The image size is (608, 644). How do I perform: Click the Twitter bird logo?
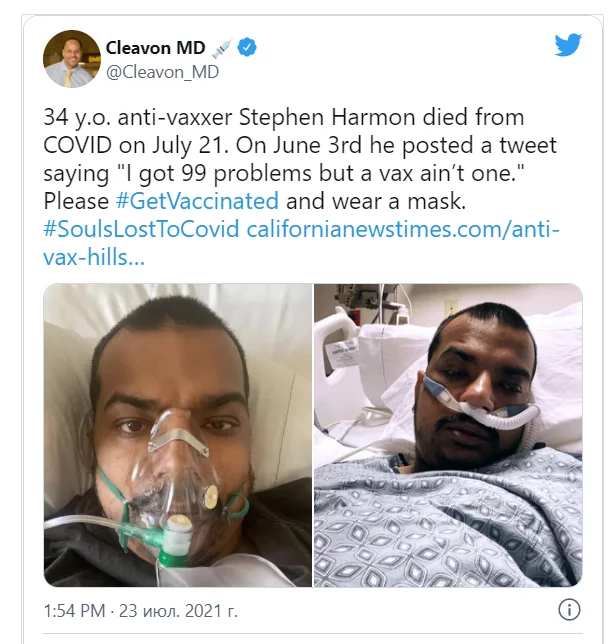(568, 45)
